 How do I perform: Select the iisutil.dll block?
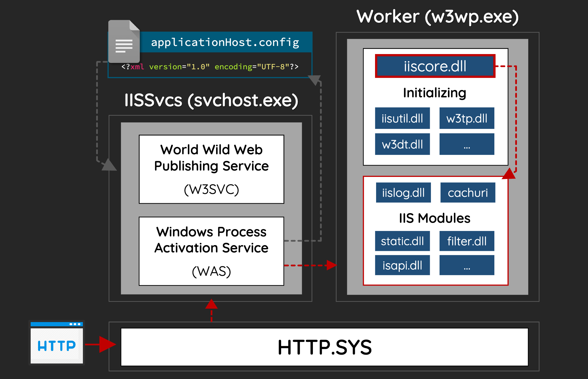click(x=402, y=118)
